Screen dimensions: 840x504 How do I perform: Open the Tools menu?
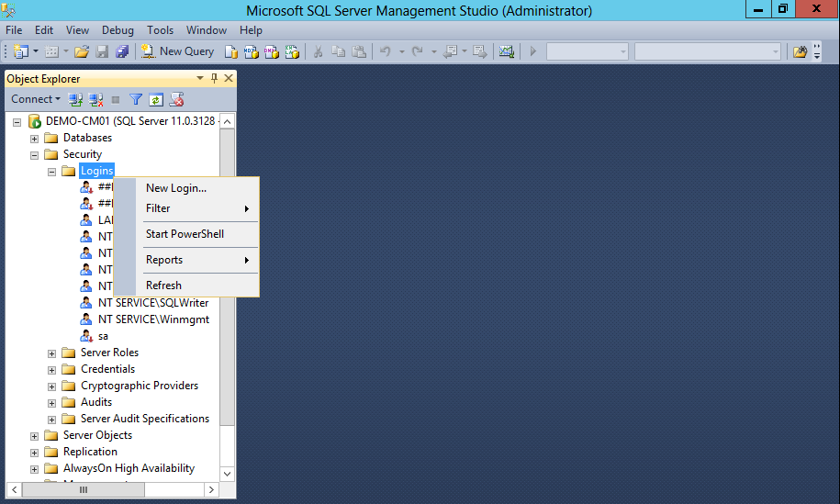[160, 30]
